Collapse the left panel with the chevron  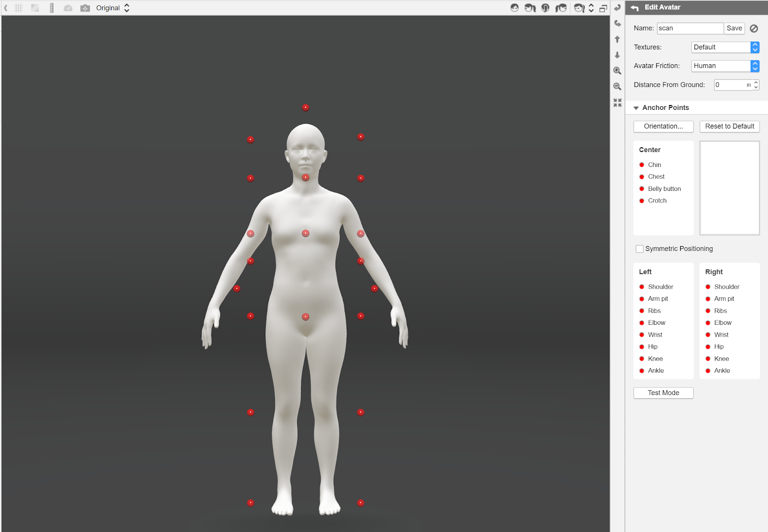pyautogui.click(x=6, y=8)
